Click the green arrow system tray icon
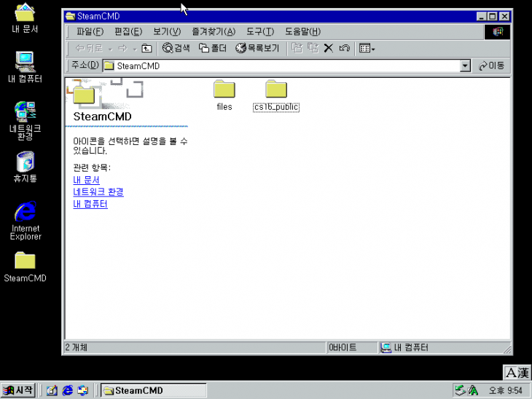Viewport: 532px width, 399px height. 461,390
